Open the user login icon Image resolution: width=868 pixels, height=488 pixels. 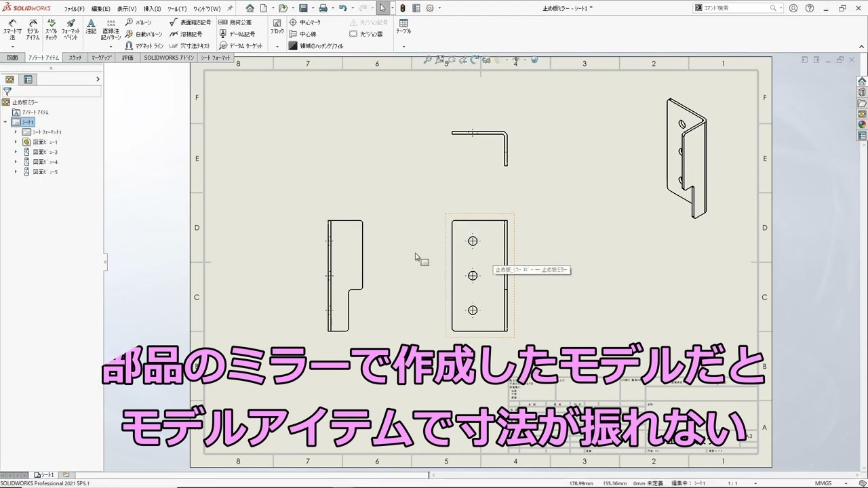click(793, 8)
